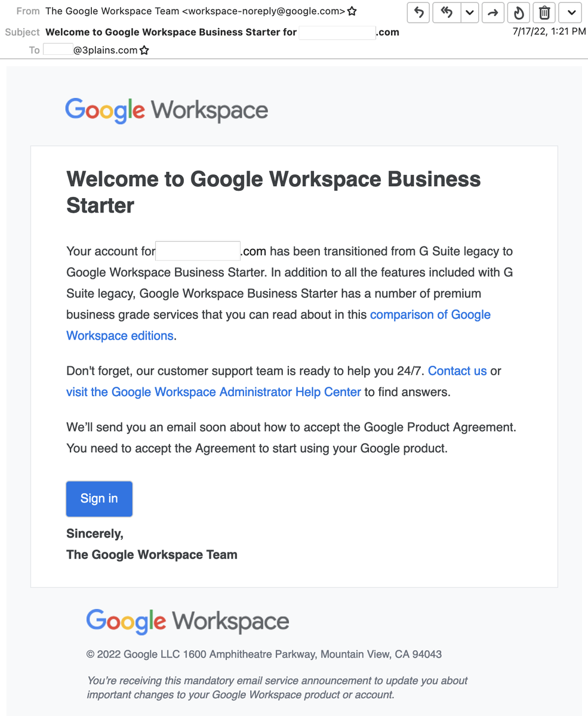Open the More actions chevron dropdown
This screenshot has height=716, width=588.
point(570,13)
